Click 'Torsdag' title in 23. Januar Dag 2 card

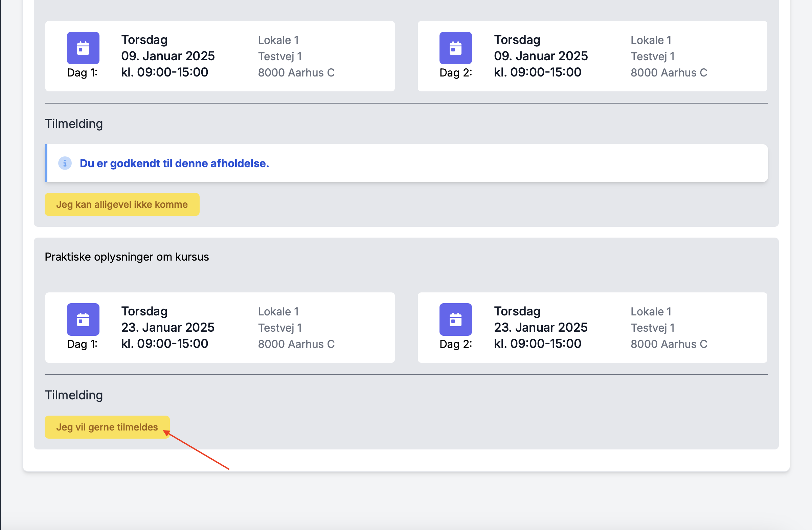point(517,311)
